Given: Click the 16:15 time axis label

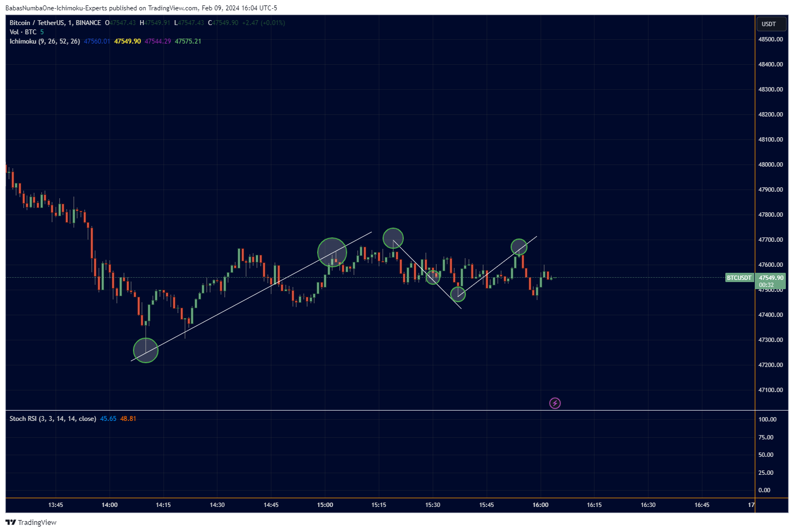Looking at the screenshot, I should 594,505.
